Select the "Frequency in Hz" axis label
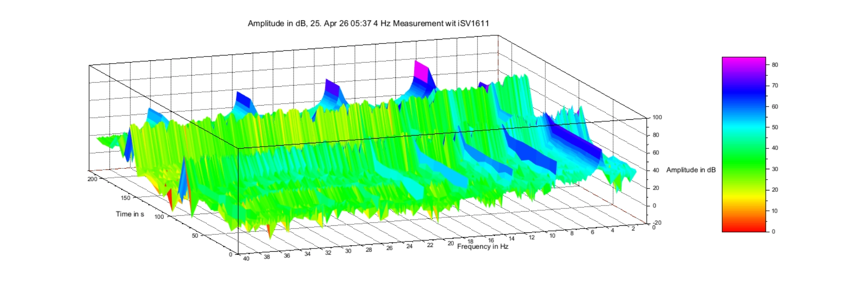868x289 pixels. click(483, 247)
